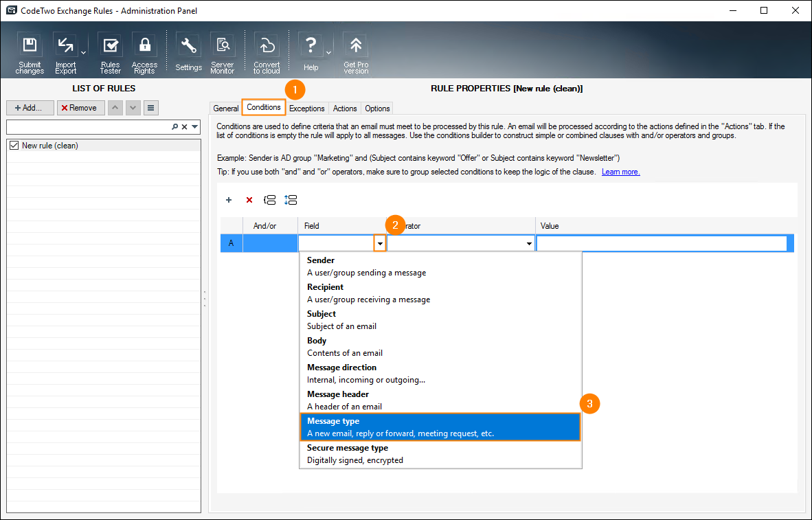The height and width of the screenshot is (520, 812).
Task: Choose Body from the field list
Action: (x=440, y=347)
